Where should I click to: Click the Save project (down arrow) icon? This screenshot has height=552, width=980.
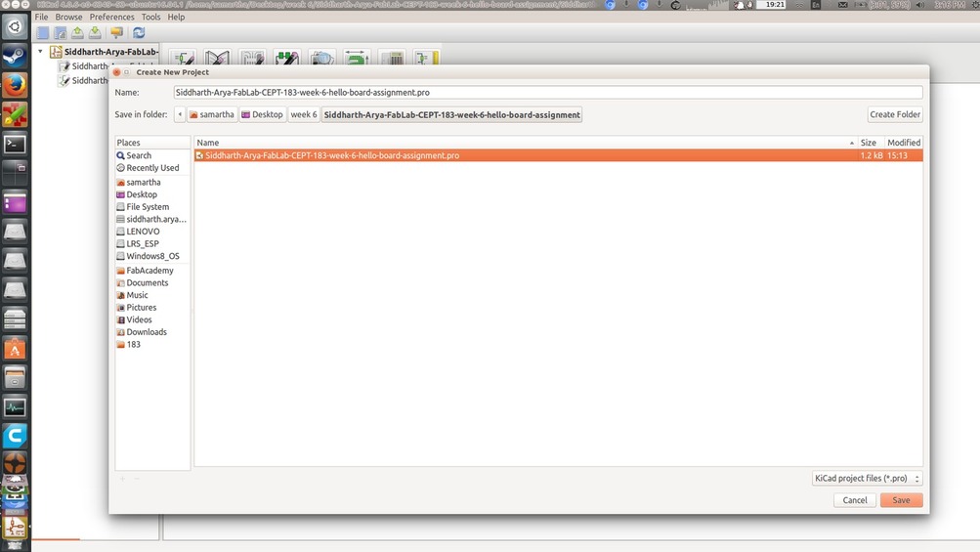click(95, 32)
